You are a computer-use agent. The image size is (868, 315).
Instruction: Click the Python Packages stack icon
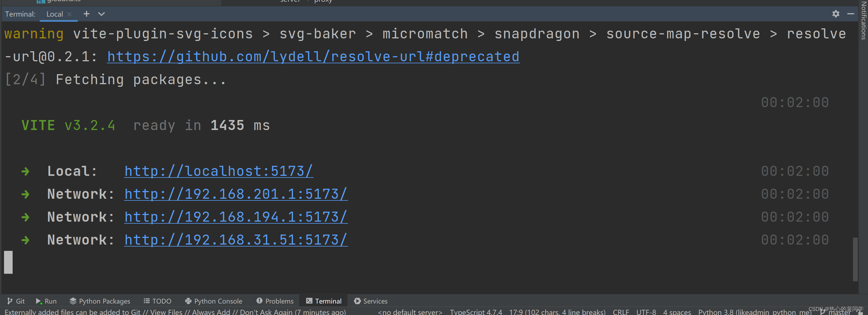tap(73, 301)
